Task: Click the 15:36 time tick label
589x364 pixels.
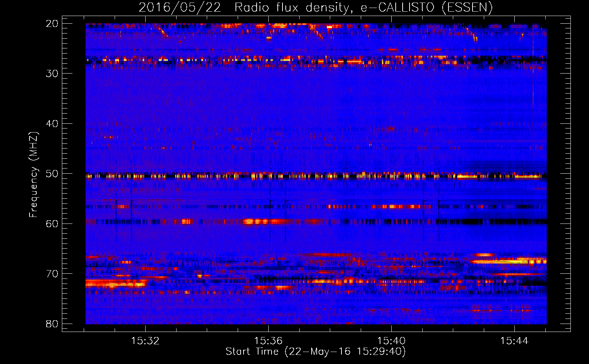Action: pos(268,341)
